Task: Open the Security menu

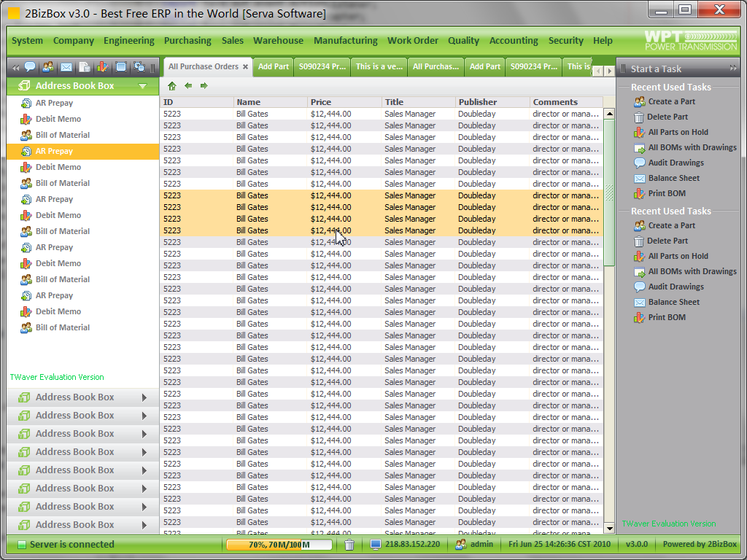Action: click(565, 41)
